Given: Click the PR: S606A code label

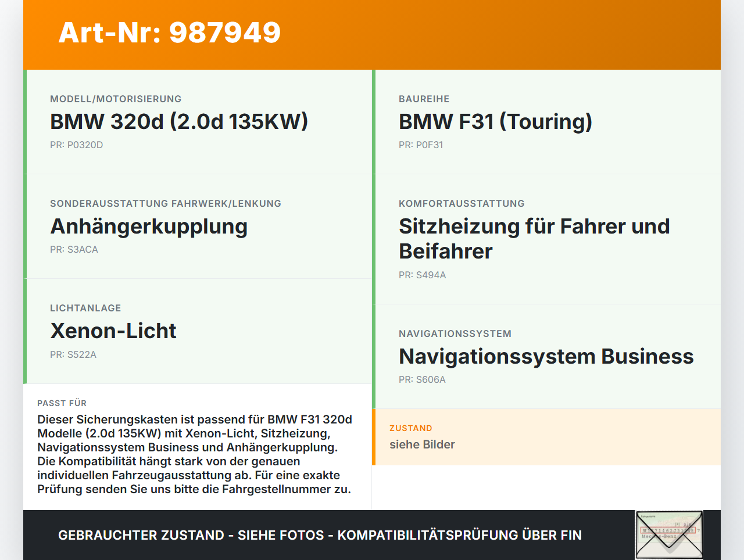Looking at the screenshot, I should tap(422, 379).
